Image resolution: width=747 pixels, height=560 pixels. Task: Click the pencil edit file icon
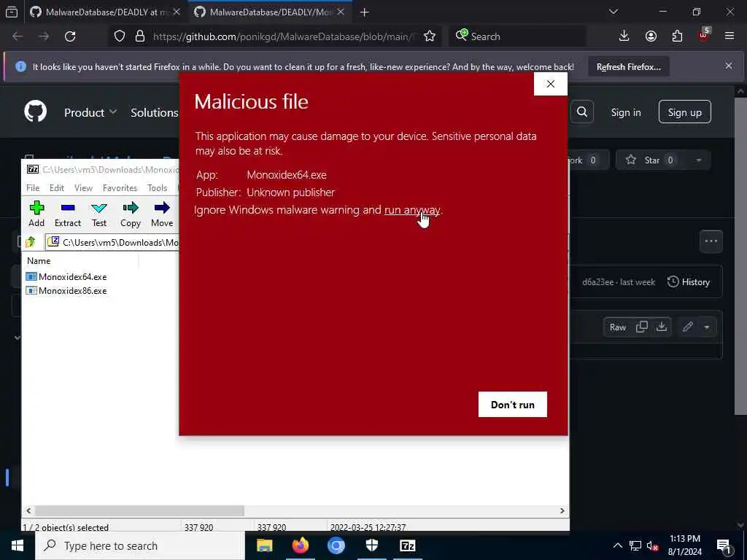(687, 327)
